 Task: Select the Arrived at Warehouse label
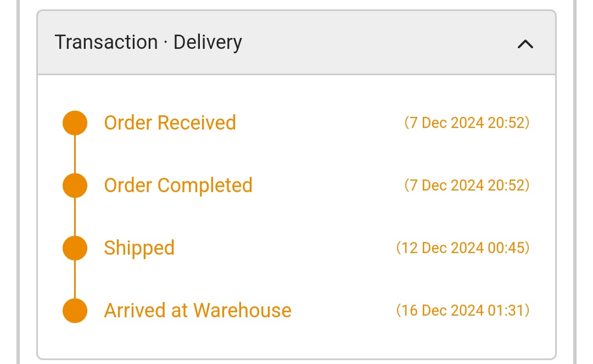pyautogui.click(x=198, y=310)
